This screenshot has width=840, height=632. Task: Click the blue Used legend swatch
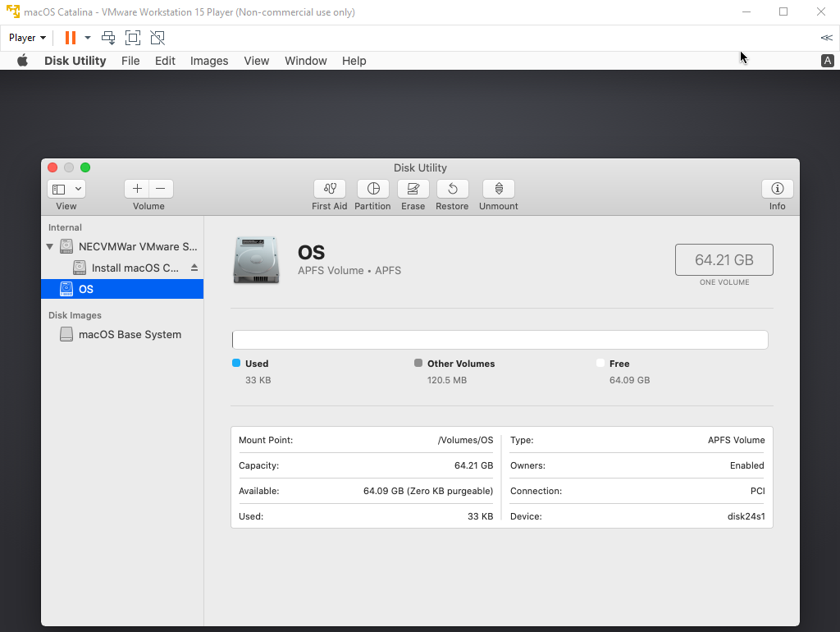tap(236, 363)
